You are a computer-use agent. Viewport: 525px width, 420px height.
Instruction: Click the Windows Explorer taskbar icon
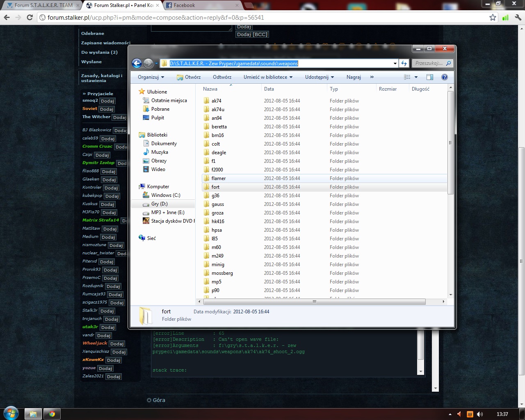pos(33,414)
